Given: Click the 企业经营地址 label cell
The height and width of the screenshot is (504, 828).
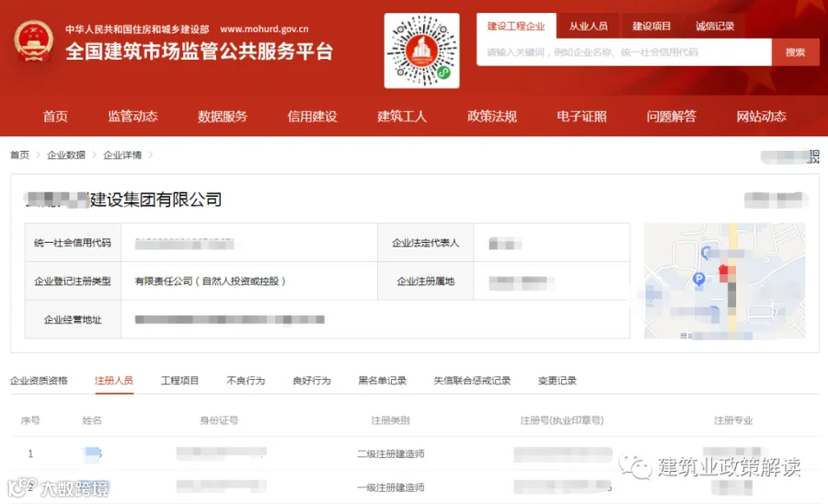Looking at the screenshot, I should tap(73, 320).
